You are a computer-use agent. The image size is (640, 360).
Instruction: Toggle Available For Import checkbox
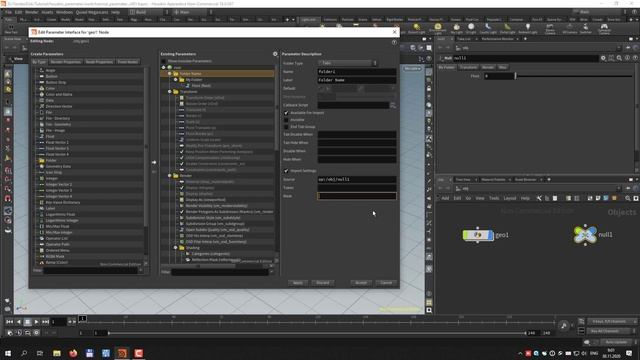click(286, 113)
